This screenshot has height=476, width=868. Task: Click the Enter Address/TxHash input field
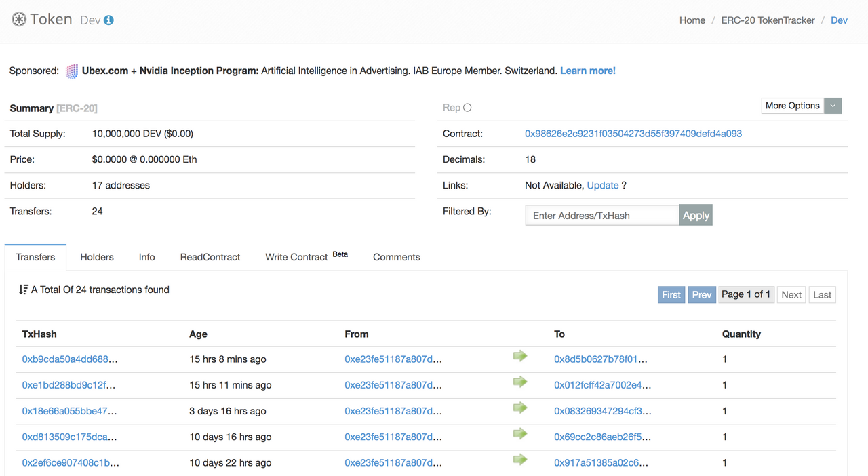602,216
